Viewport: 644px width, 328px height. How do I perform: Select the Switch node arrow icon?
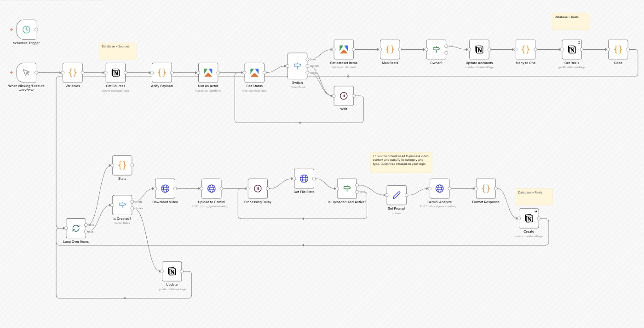pos(297,66)
